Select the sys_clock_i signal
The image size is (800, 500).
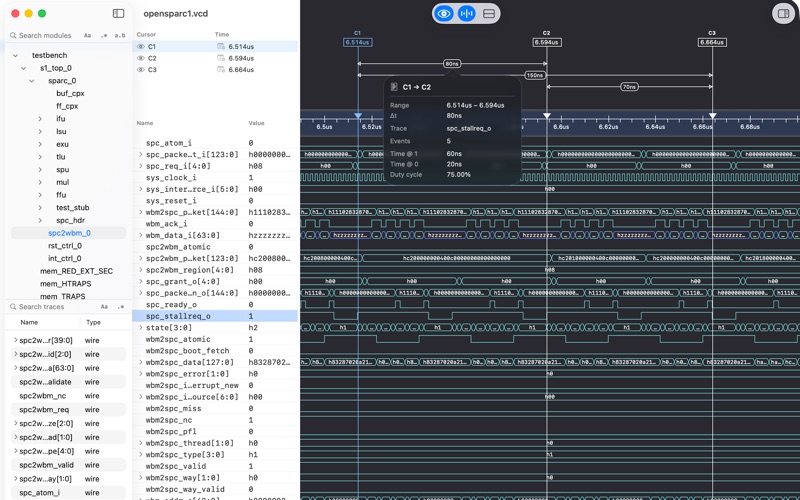pyautogui.click(x=171, y=178)
